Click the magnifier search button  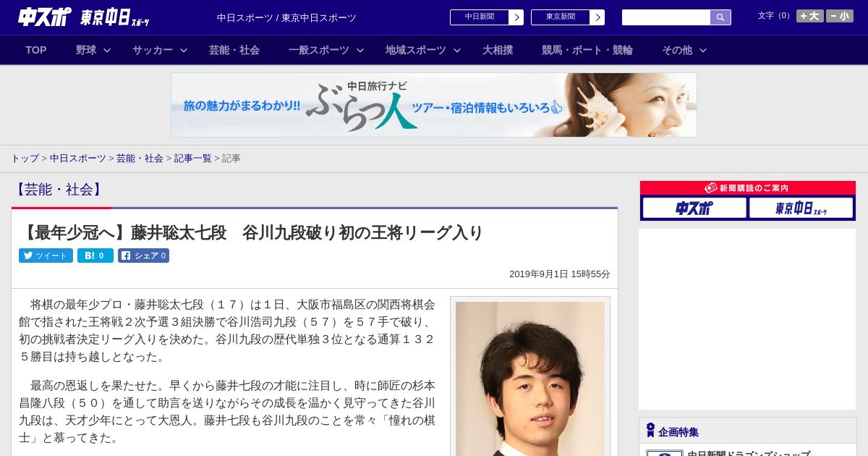(x=720, y=17)
